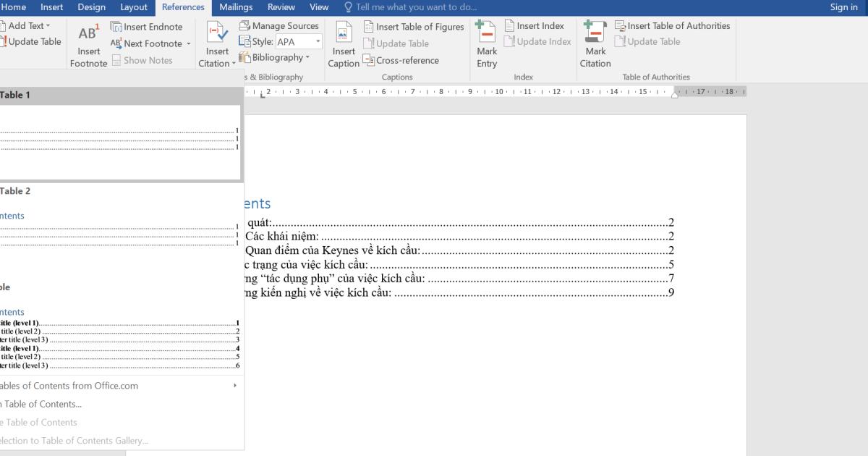The width and height of the screenshot is (868, 456).
Task: Click Insert Index
Action: (534, 26)
